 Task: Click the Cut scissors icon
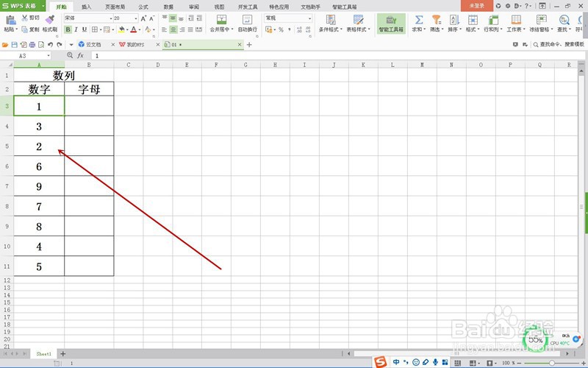tap(25, 18)
